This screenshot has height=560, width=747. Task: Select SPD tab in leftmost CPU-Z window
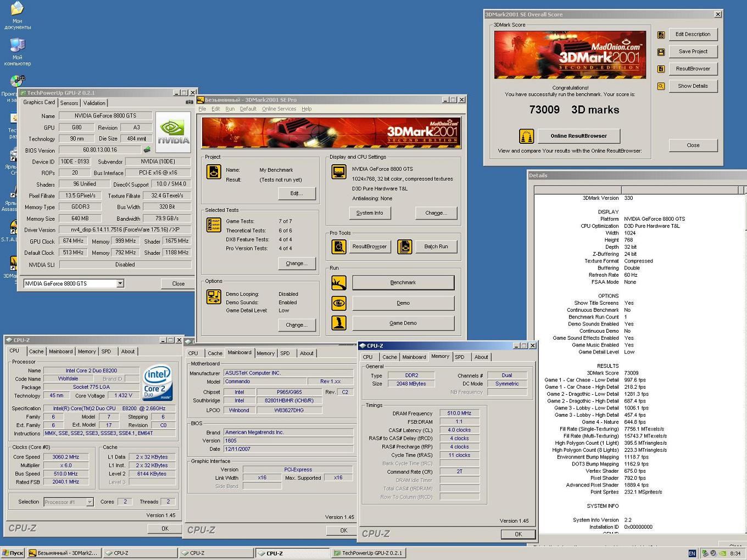106,351
